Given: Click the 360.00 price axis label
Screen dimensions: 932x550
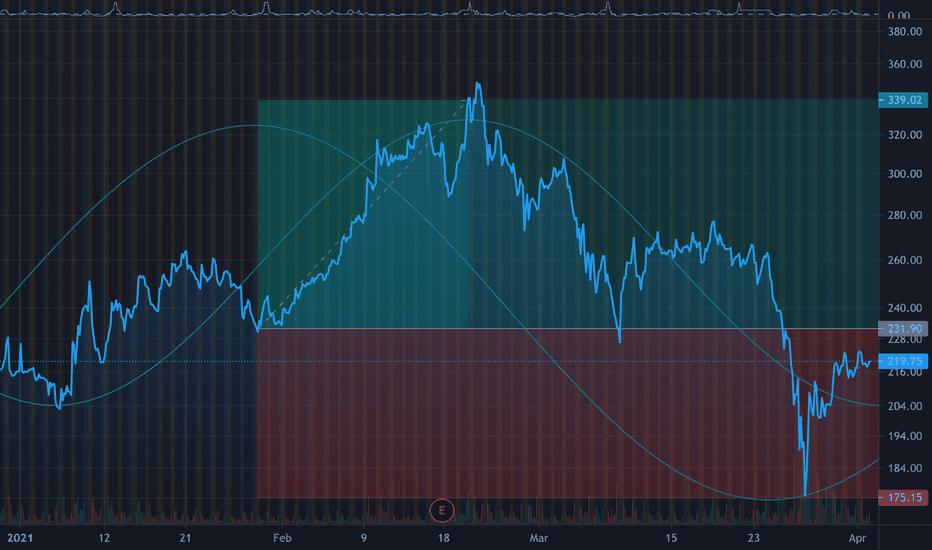Looking at the screenshot, I should pyautogui.click(x=905, y=64).
